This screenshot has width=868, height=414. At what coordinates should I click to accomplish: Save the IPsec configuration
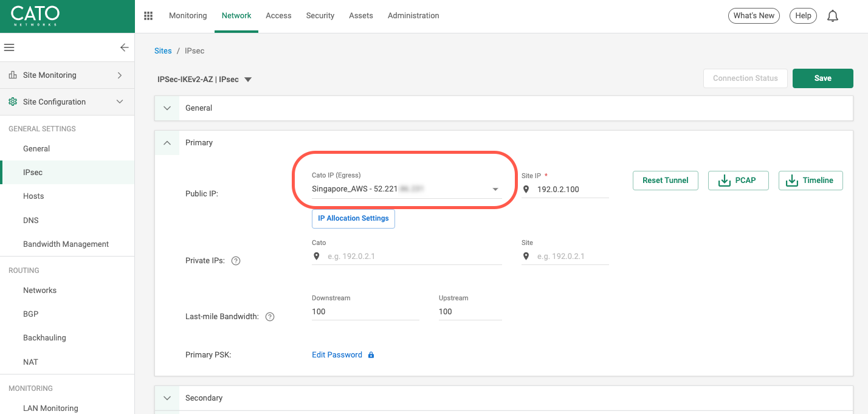822,78
